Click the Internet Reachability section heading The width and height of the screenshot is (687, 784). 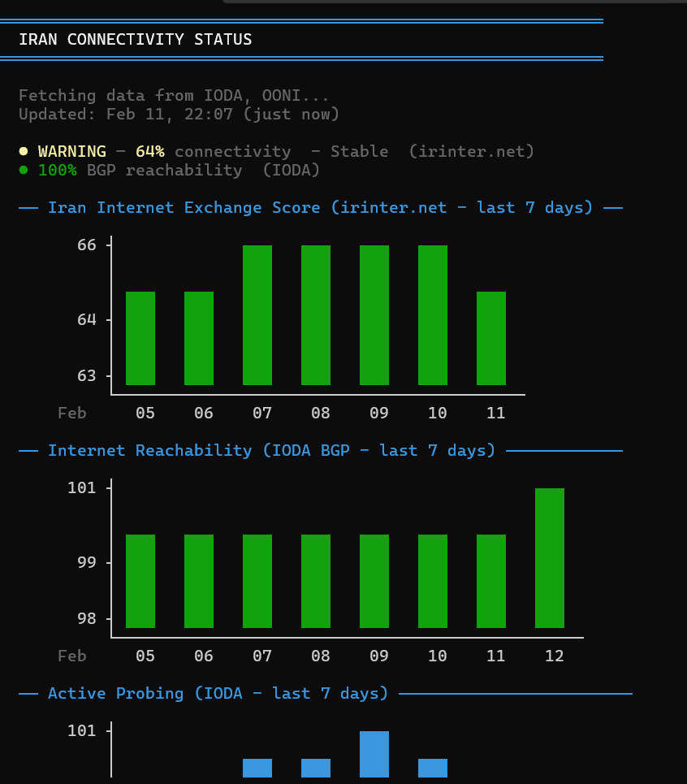pos(271,450)
